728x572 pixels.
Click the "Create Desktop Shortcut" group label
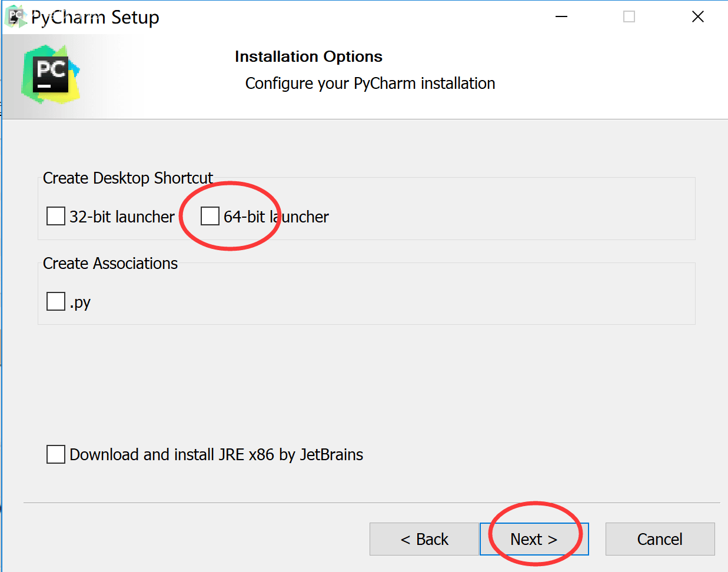(x=128, y=178)
